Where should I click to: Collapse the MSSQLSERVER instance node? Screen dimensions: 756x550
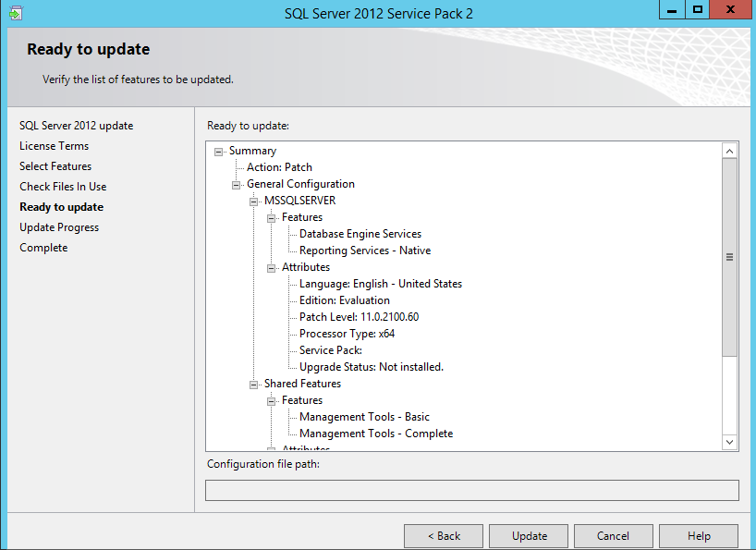[254, 202]
